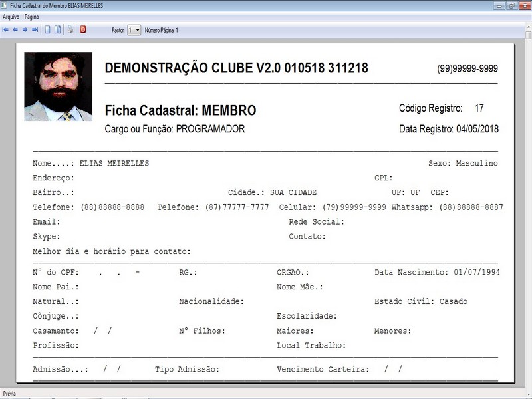Click the red close preview icon
The height and width of the screenshot is (399, 532).
pos(83,30)
